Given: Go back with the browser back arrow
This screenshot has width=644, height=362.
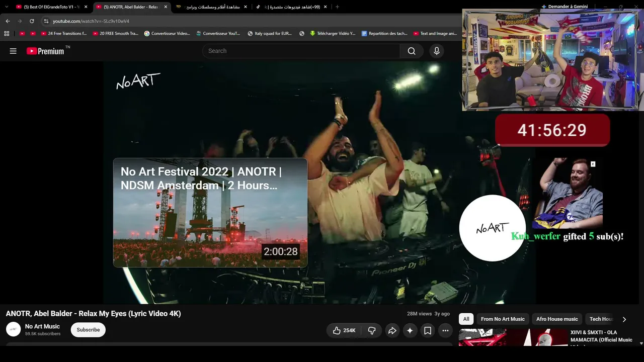Looking at the screenshot, I should (x=8, y=21).
